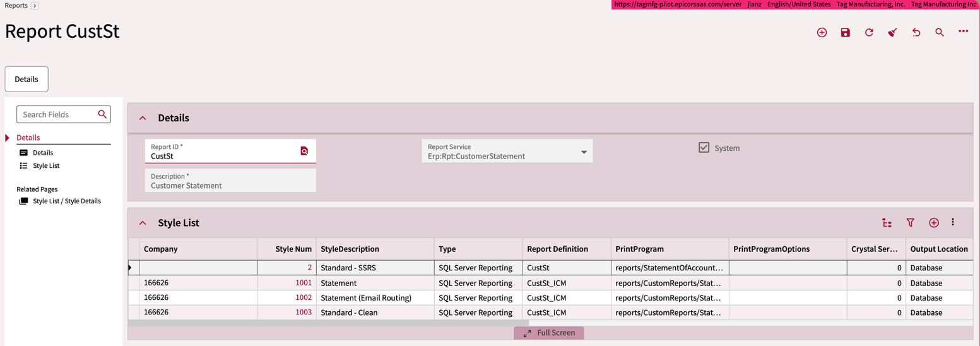This screenshot has width=980, height=346.
Task: Collapse the Style List panel
Action: (143, 223)
